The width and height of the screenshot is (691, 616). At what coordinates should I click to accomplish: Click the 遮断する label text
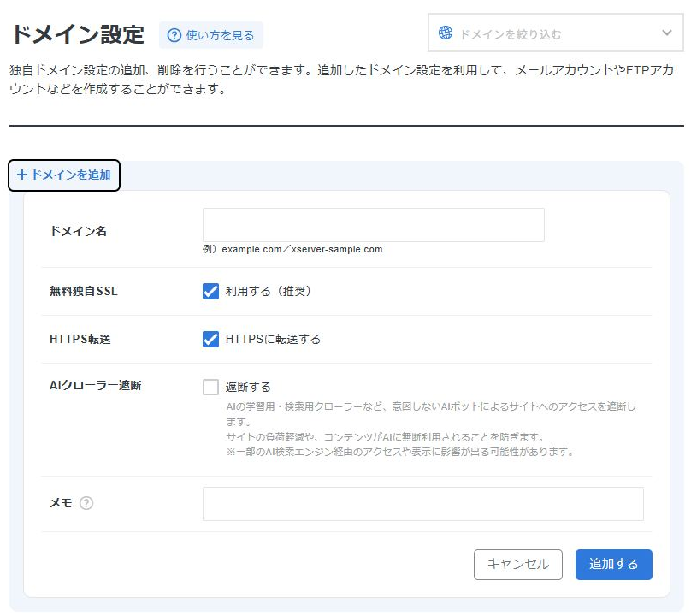tap(248, 387)
